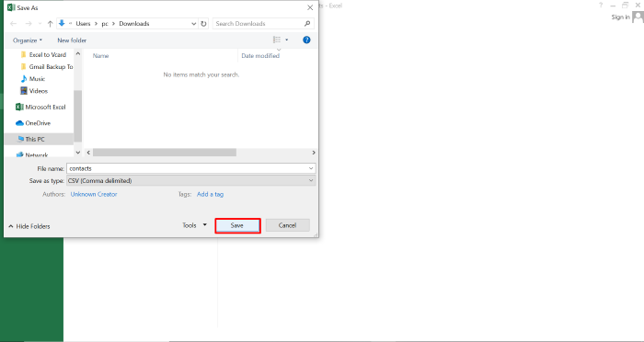Click the Forward navigation arrow
Image resolution: width=644 pixels, height=342 pixels.
pos(29,24)
